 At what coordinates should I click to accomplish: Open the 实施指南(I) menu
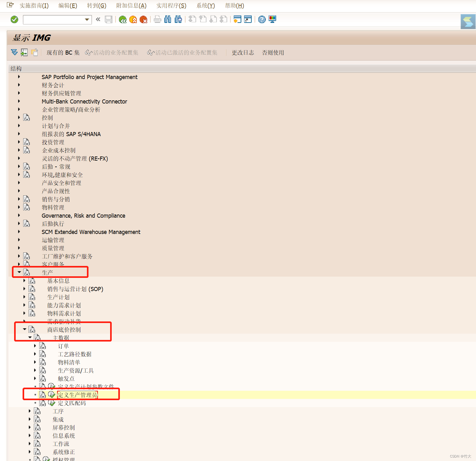tap(34, 6)
